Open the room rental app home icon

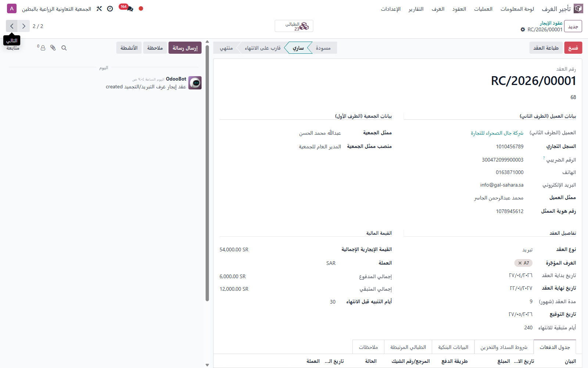578,8
